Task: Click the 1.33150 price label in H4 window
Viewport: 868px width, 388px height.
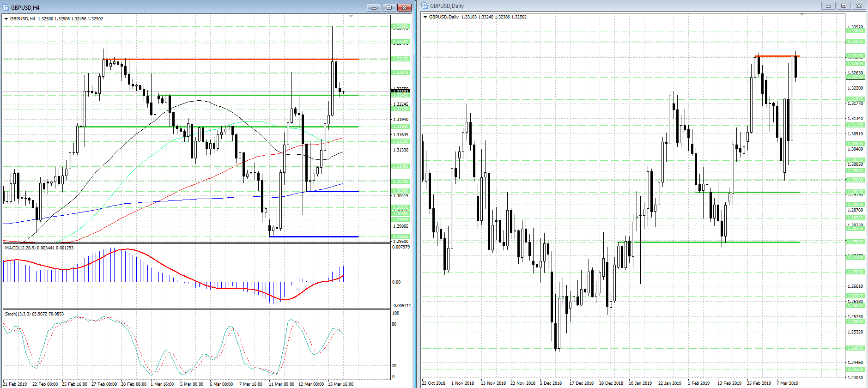Action: (401, 59)
